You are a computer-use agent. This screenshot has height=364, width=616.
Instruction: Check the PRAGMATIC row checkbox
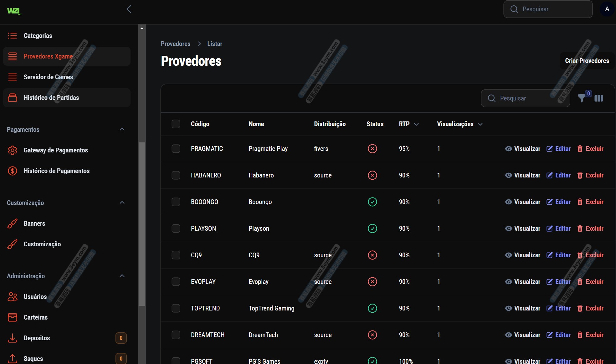pos(176,149)
